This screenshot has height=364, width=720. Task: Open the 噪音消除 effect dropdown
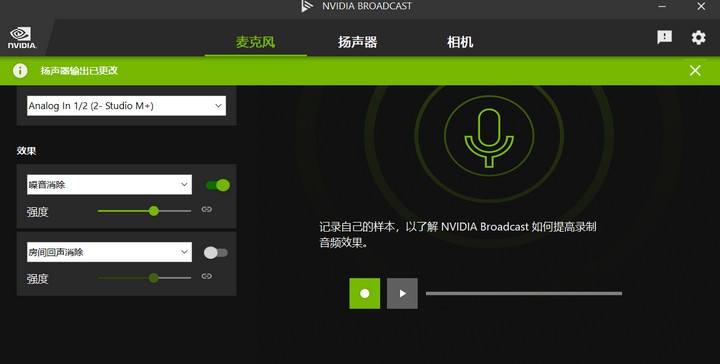[x=109, y=185]
